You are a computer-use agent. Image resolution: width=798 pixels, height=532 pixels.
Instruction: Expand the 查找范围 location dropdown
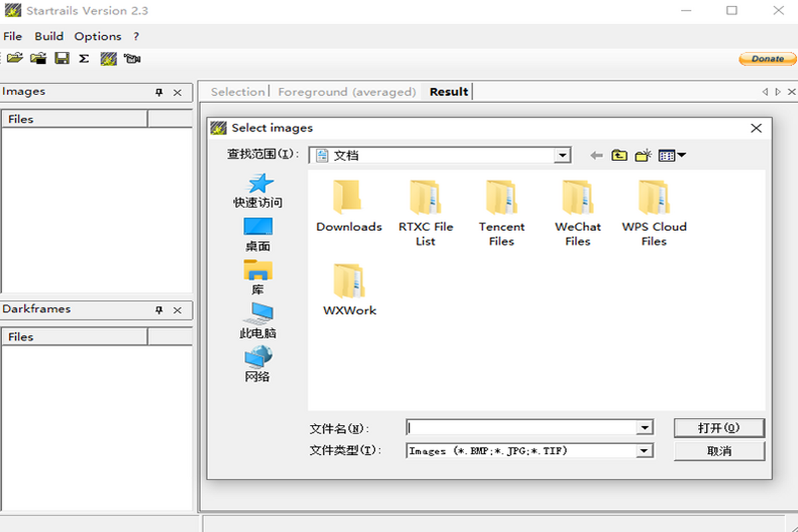point(563,156)
